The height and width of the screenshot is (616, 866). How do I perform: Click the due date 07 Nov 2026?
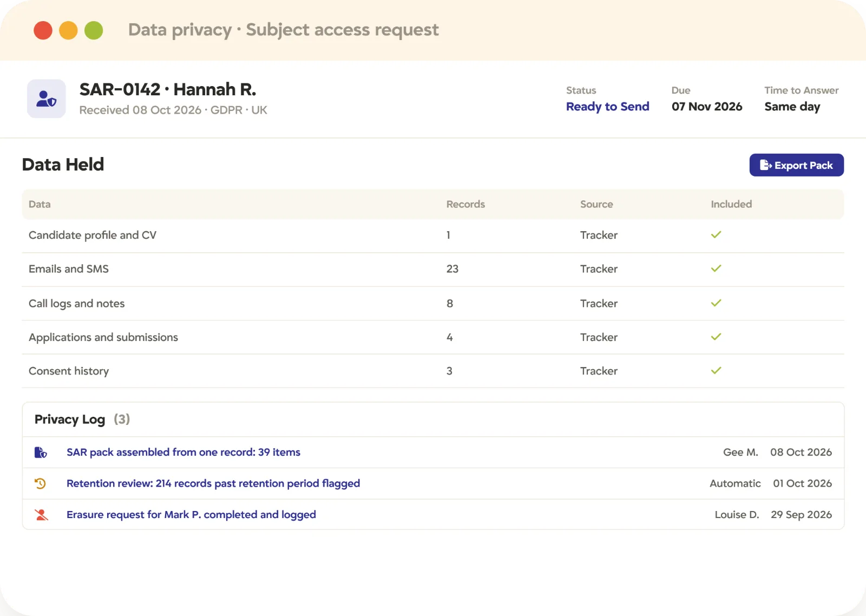[707, 107]
